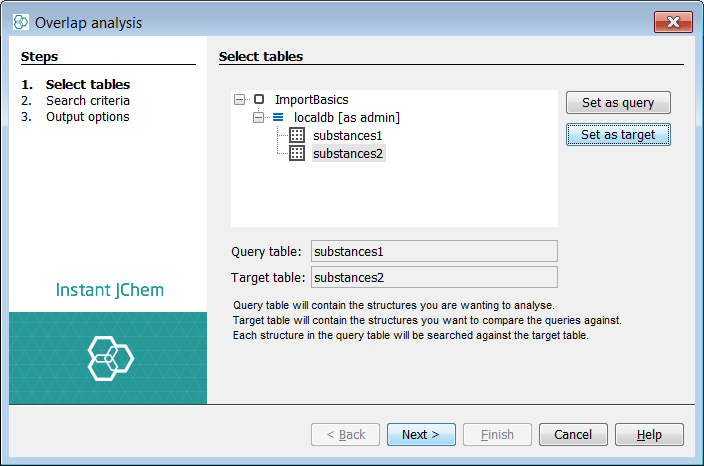Image resolution: width=704 pixels, height=466 pixels.
Task: Select the ImportBasics label in the tree
Action: tap(310, 100)
